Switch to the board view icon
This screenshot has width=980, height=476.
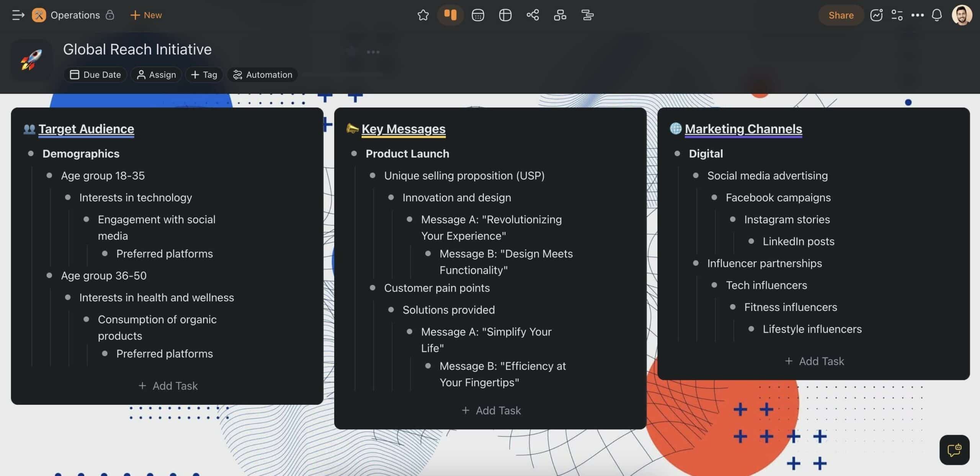(450, 15)
